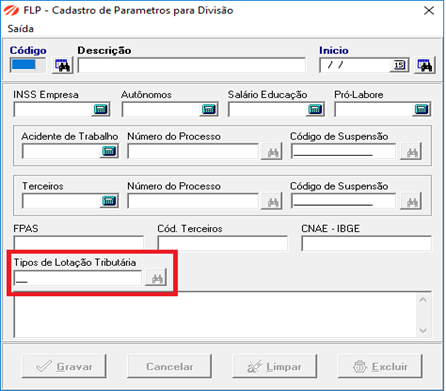
Task: Click the FPAS input field
Action: [79, 243]
